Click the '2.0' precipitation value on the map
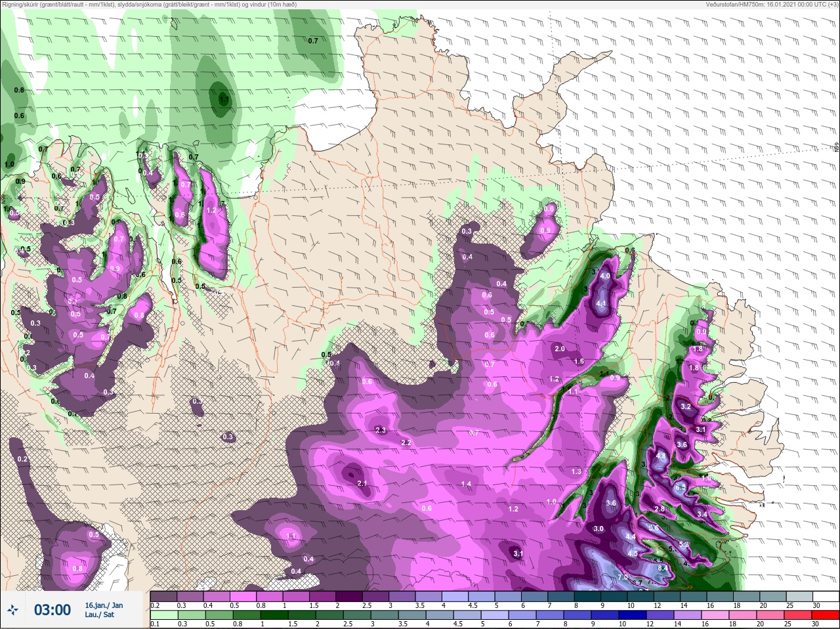The width and height of the screenshot is (840, 629). [x=560, y=349]
